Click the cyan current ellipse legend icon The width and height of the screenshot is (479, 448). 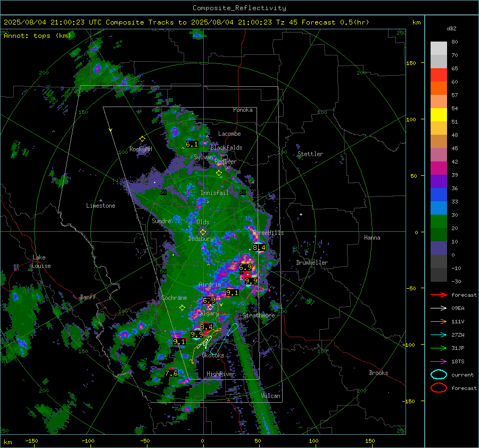[439, 374]
